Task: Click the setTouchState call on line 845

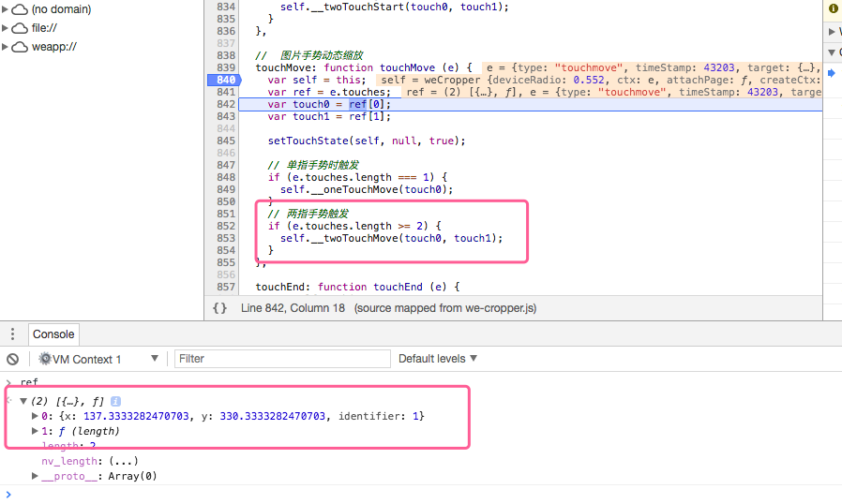Action: tap(367, 141)
